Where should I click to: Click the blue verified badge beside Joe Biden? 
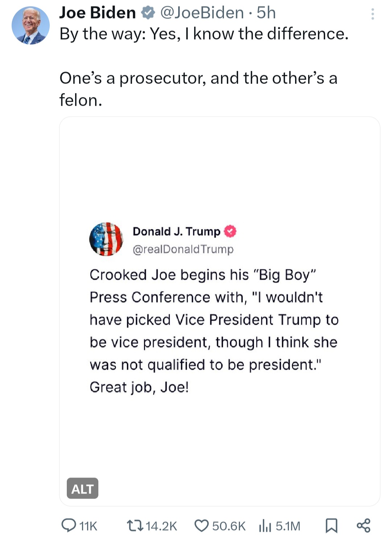(148, 13)
